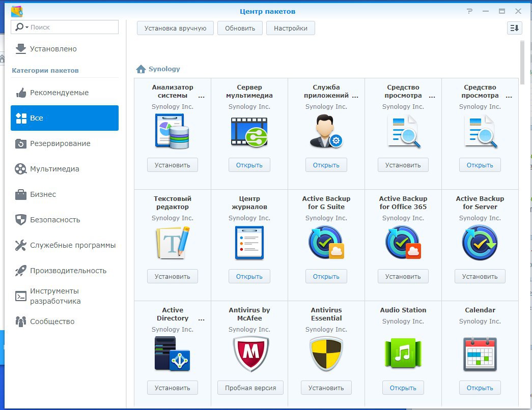Click the Synology section heading link

(x=164, y=69)
